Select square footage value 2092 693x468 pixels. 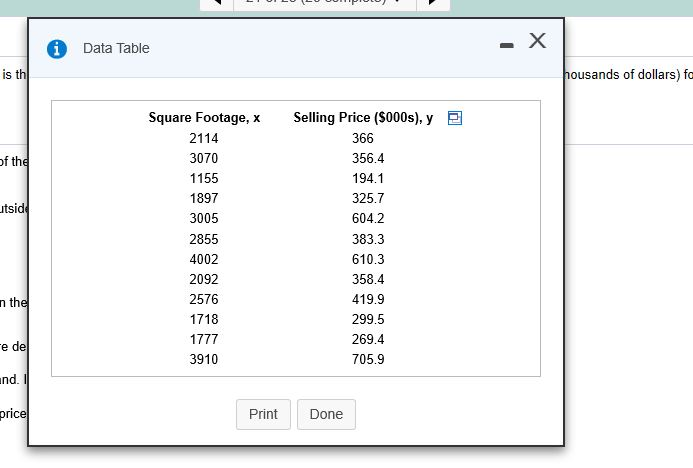[x=204, y=279]
